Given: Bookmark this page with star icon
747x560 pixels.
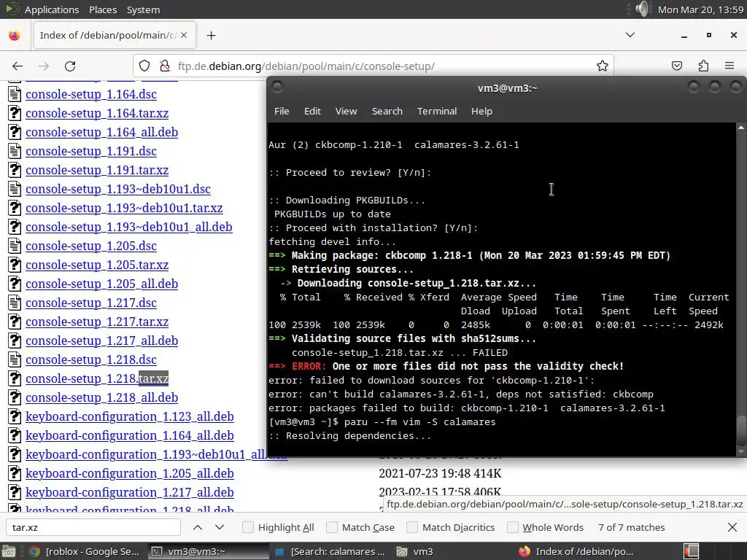Looking at the screenshot, I should (602, 66).
